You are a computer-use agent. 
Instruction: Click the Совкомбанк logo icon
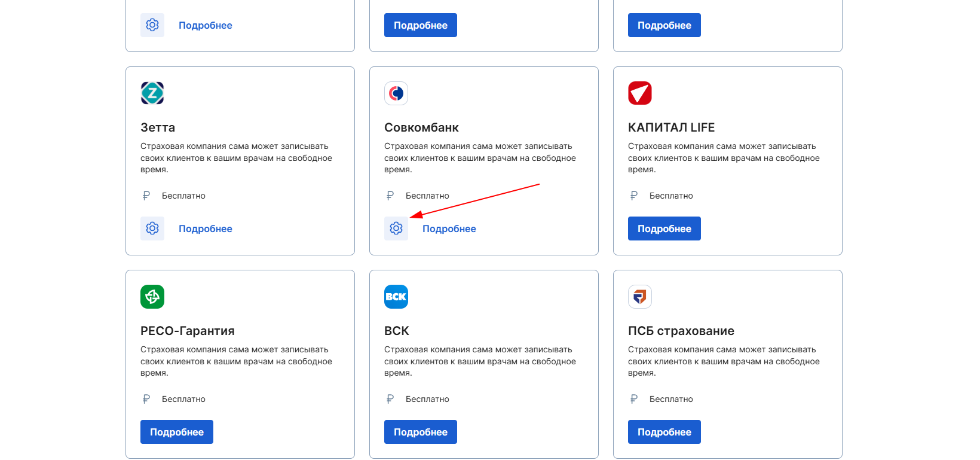396,93
